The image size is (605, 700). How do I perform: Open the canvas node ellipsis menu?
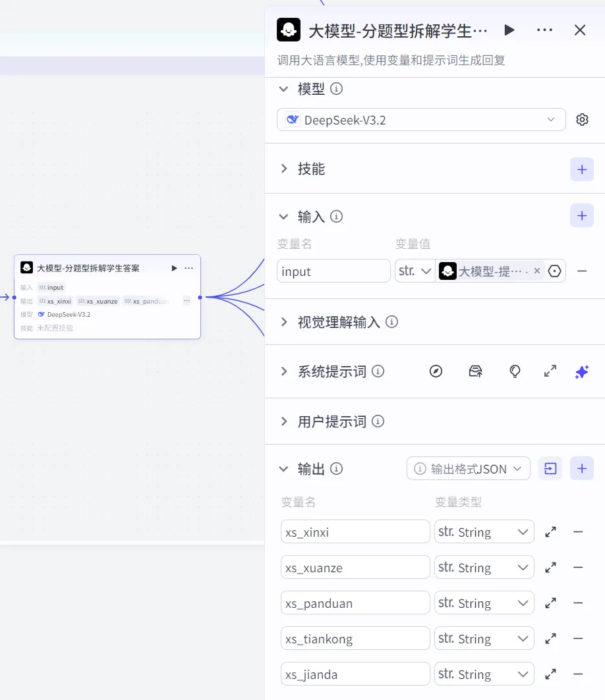(188, 268)
